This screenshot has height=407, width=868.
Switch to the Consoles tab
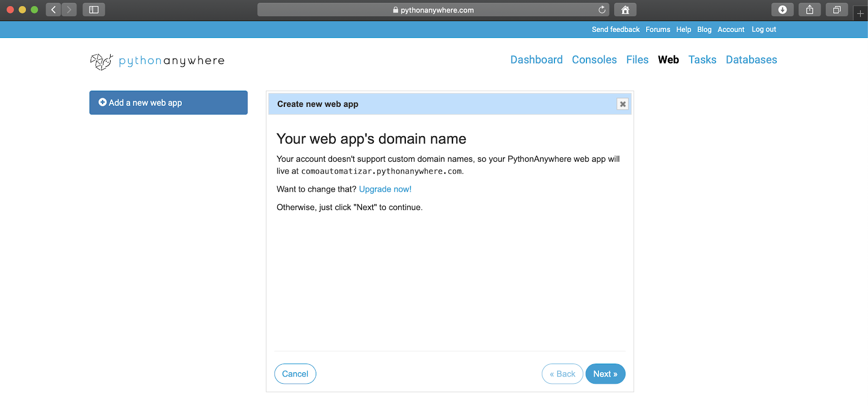594,60
